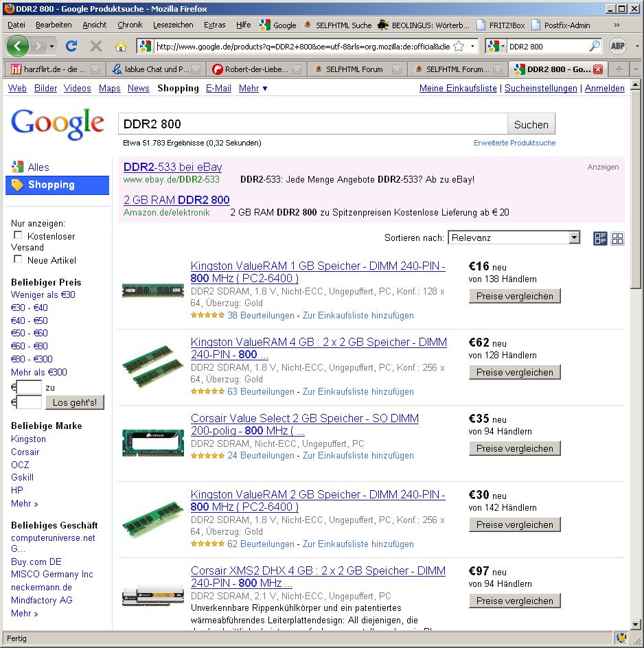Bookmark page using the star icon

tap(458, 46)
